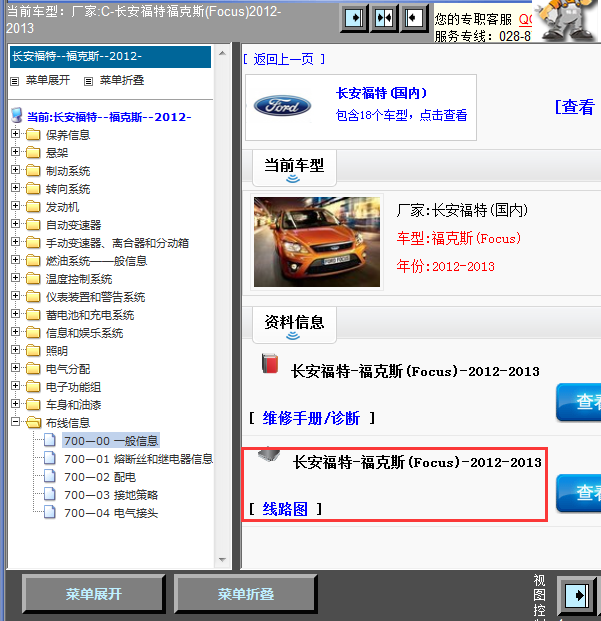
Task: Click the Ford logo image
Action: click(282, 106)
